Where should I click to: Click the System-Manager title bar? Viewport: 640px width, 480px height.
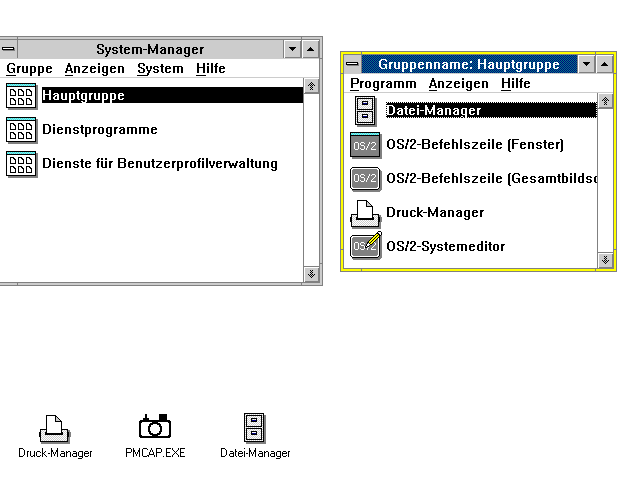click(x=150, y=49)
